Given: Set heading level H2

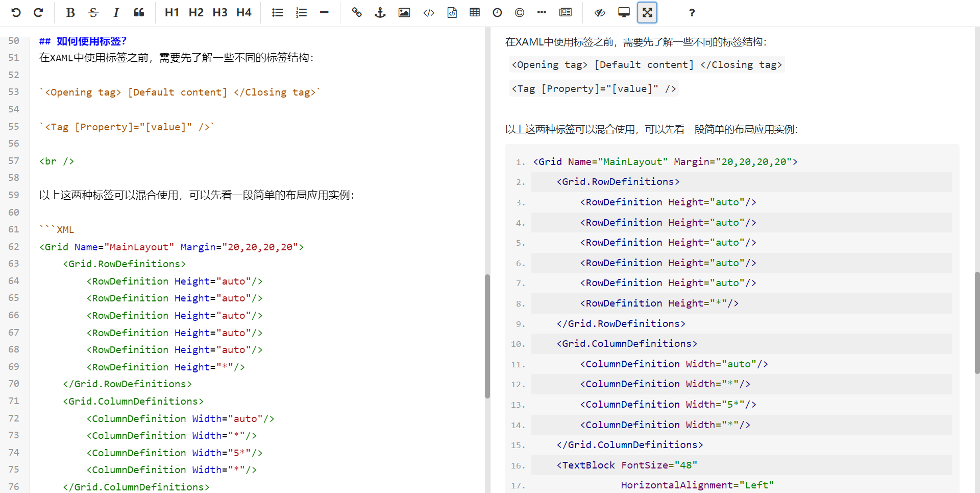Looking at the screenshot, I should (x=196, y=13).
